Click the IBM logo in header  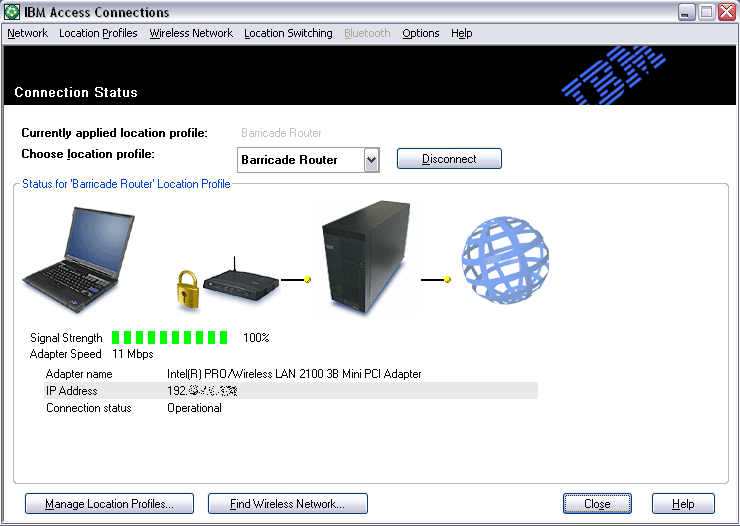tap(614, 75)
